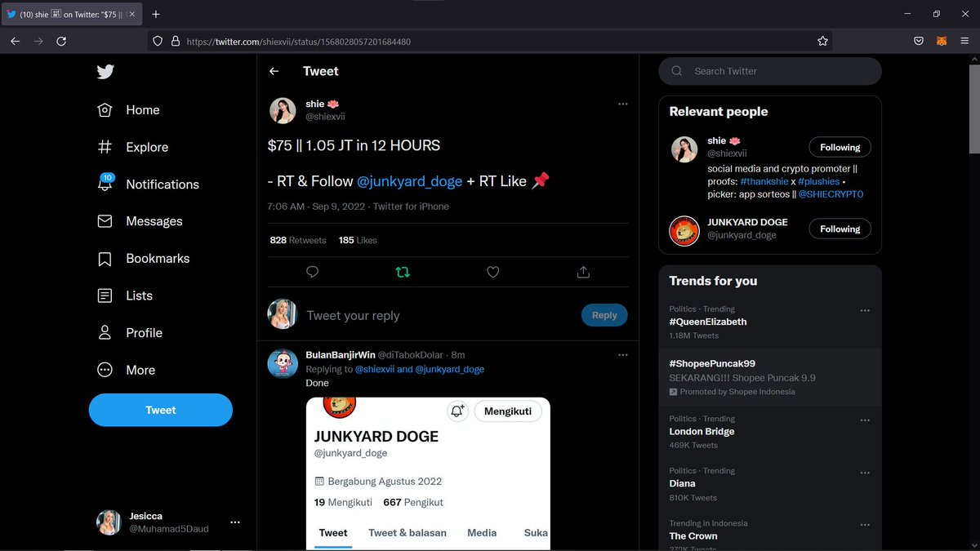Viewport: 980px width, 551px height.
Task: Undo retweet with green retweet icon
Action: 403,272
